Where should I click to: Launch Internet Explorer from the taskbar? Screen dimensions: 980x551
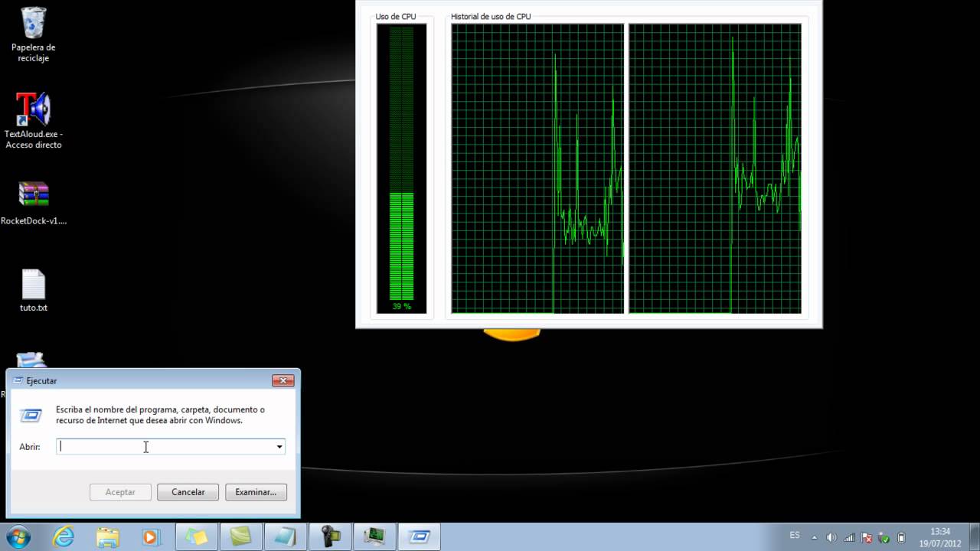(64, 536)
